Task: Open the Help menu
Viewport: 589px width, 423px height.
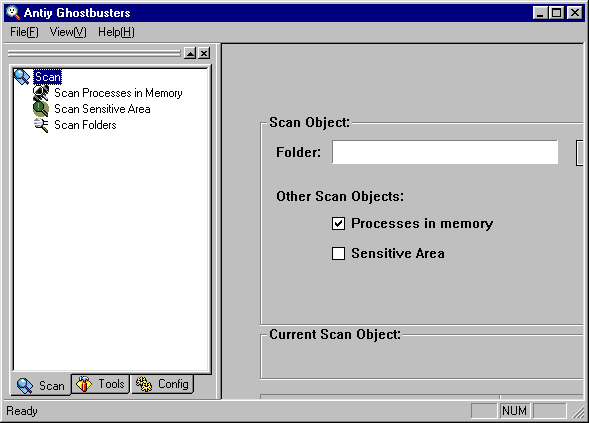Action: click(116, 32)
